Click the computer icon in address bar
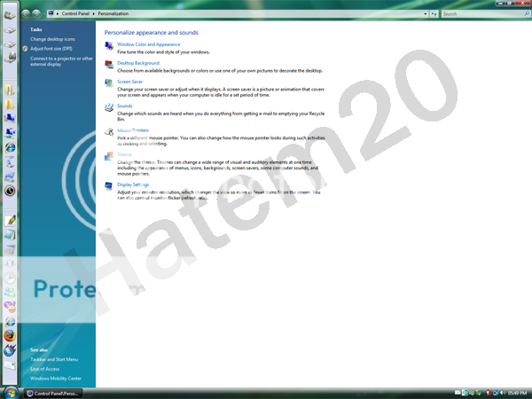Image resolution: width=532 pixels, height=399 pixels. (x=51, y=13)
